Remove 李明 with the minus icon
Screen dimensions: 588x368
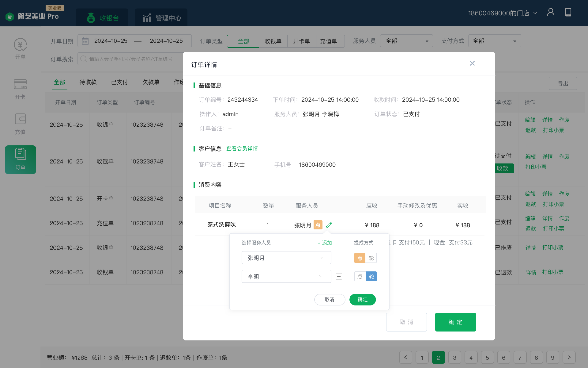pos(339,276)
